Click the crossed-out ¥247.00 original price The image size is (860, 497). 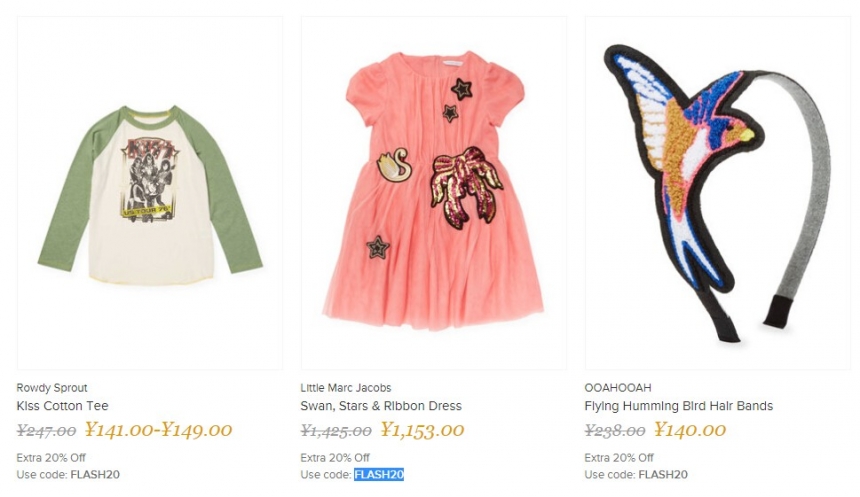click(x=47, y=431)
